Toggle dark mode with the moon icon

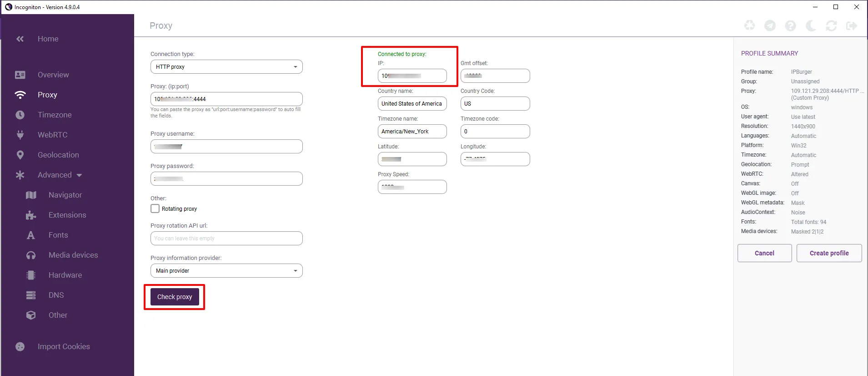click(811, 25)
